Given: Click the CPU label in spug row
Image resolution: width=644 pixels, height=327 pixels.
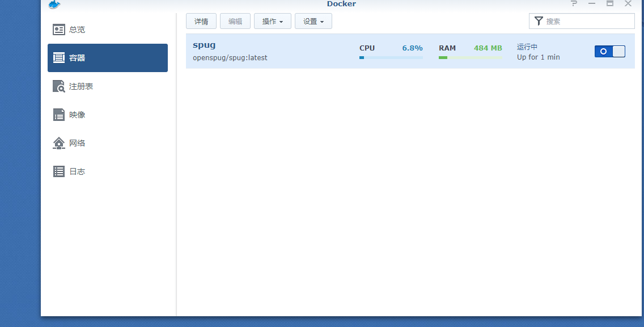Looking at the screenshot, I should point(367,48).
